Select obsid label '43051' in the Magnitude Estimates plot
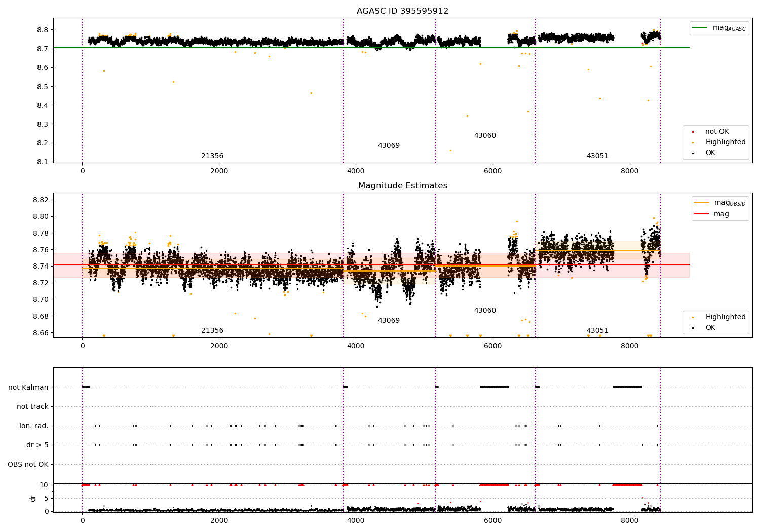The height and width of the screenshot is (532, 760). pos(597,331)
